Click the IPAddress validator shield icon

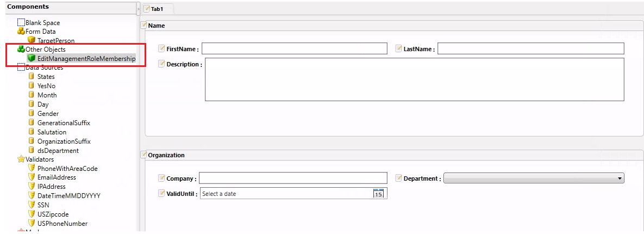pos(31,186)
